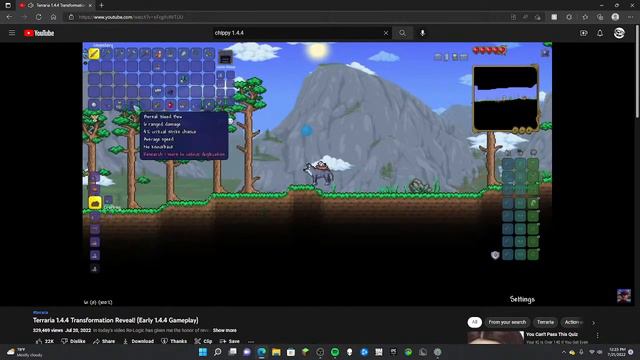Open the YouTube account avatar menu
Screen dimensions: 640x360
click(619, 33)
